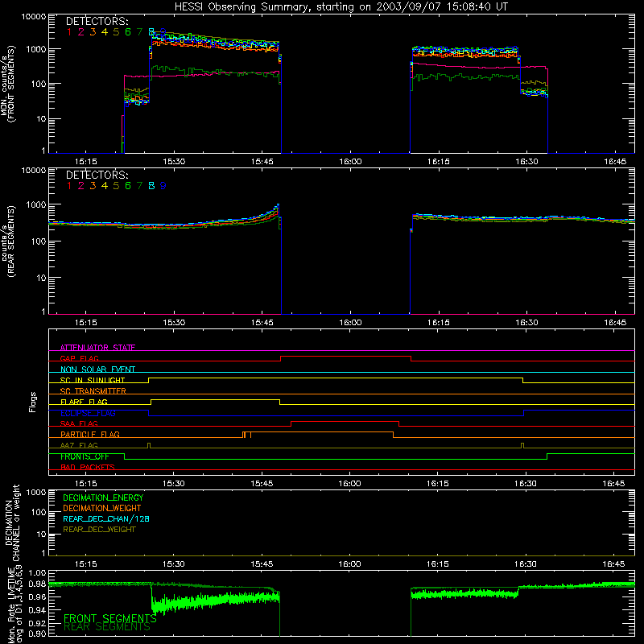Viewport: 644px width, 644px height.
Task: Select the REAR_DEC_WEIGHT legend entry
Action: click(x=99, y=530)
